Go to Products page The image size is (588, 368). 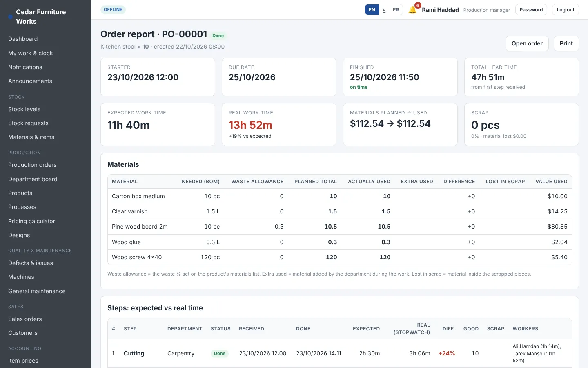pos(20,193)
